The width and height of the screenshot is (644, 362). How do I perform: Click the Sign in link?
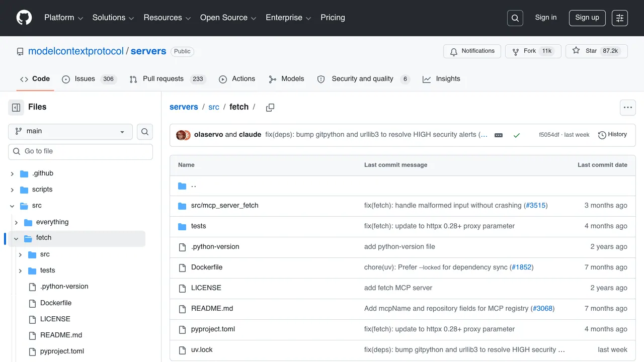[546, 18]
